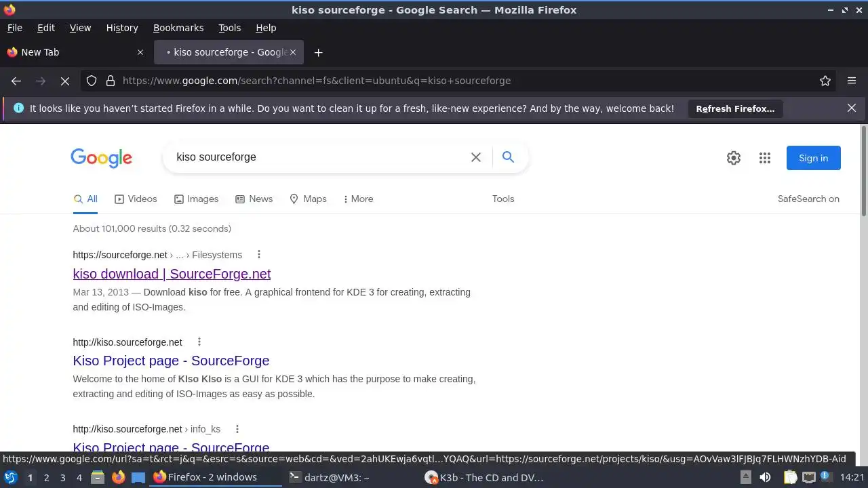Switch to News search results
The height and width of the screenshot is (488, 868).
[254, 199]
